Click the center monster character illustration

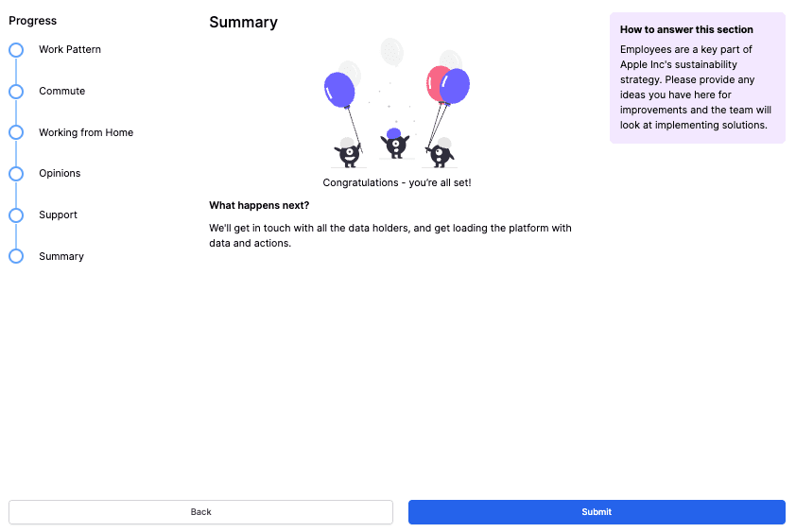click(x=394, y=144)
